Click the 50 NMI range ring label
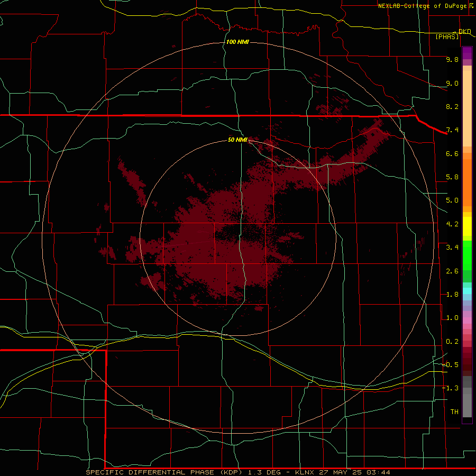Screen dimensions: 476x476 [237, 140]
